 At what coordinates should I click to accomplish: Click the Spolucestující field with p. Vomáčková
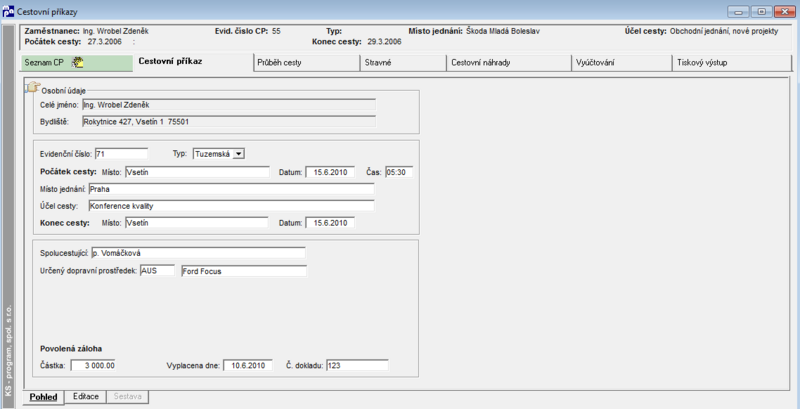pyautogui.click(x=198, y=253)
